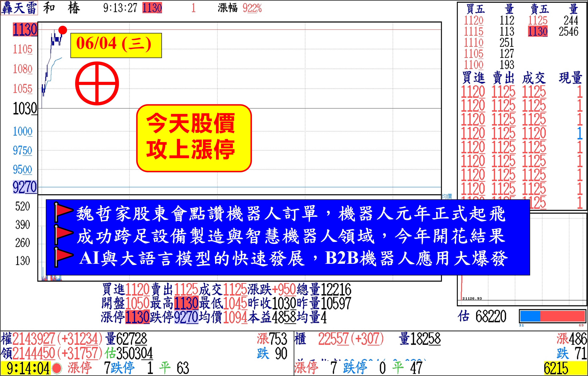Click the 櫃 OTC index label
Image resolution: width=588 pixels, height=376 pixels.
tap(300, 339)
